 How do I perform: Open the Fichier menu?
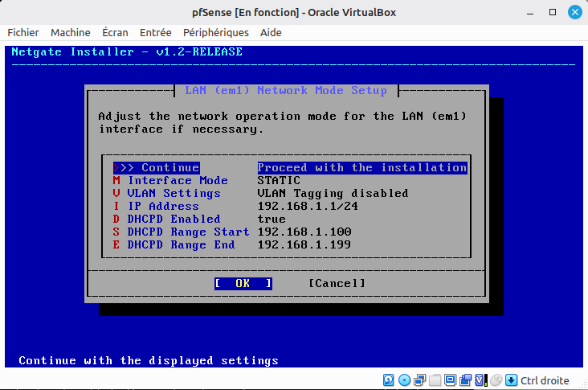pyautogui.click(x=23, y=33)
